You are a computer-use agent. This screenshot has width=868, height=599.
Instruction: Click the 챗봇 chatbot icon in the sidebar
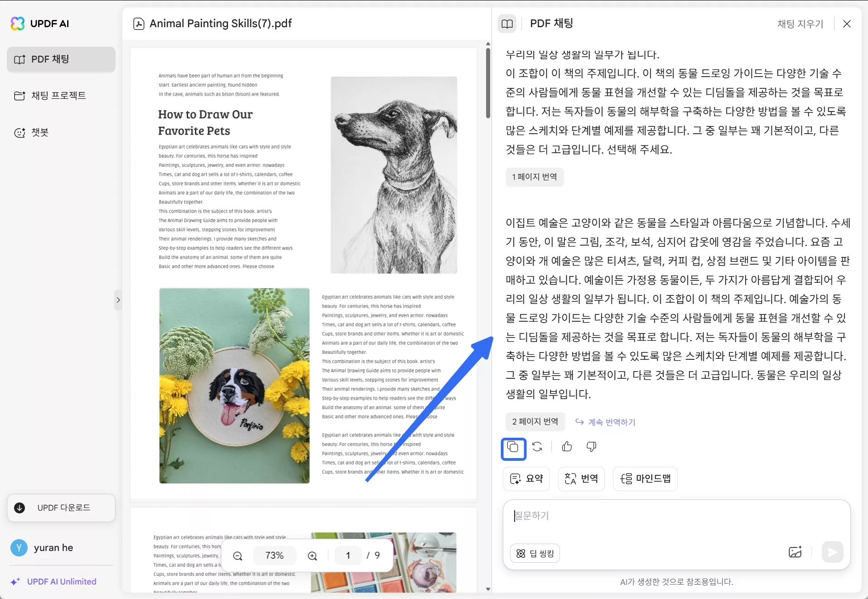(19, 133)
